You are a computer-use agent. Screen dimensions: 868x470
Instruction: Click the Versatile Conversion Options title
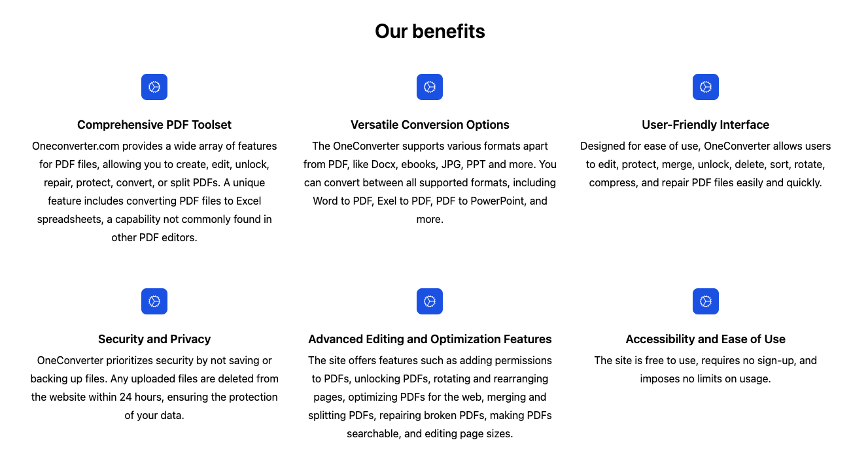pyautogui.click(x=430, y=125)
